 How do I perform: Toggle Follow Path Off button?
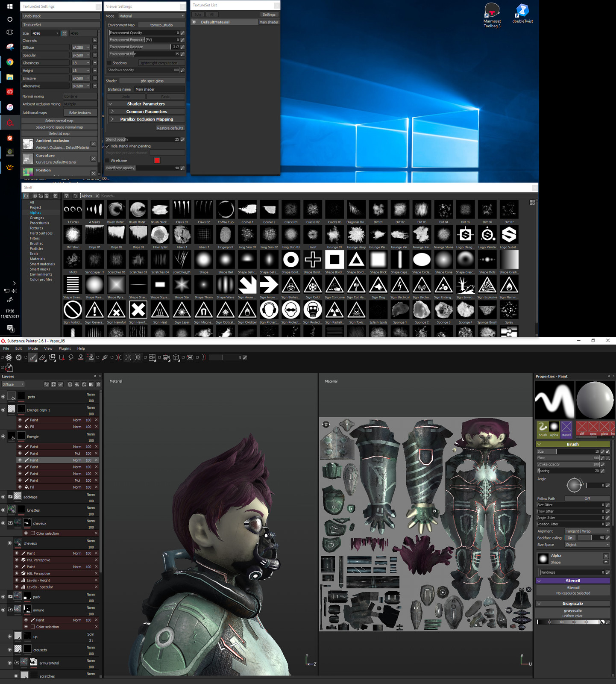click(x=587, y=498)
